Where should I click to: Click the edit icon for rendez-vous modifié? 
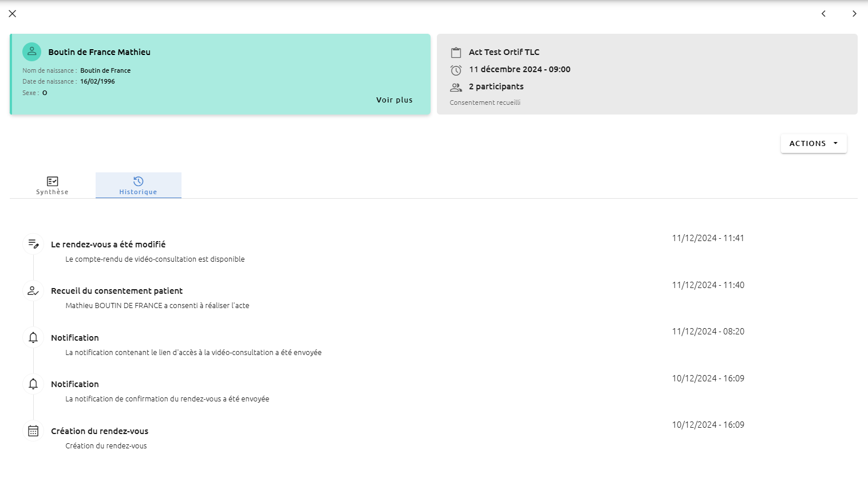pos(33,244)
